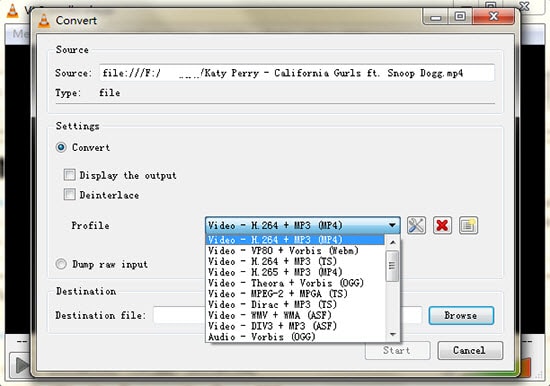Click the profile list scroll down arrow
The width and height of the screenshot is (550, 386).
(x=393, y=334)
